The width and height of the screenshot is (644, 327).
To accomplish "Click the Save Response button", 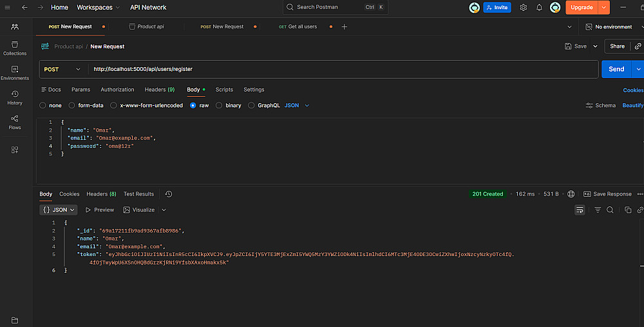I will [607, 194].
